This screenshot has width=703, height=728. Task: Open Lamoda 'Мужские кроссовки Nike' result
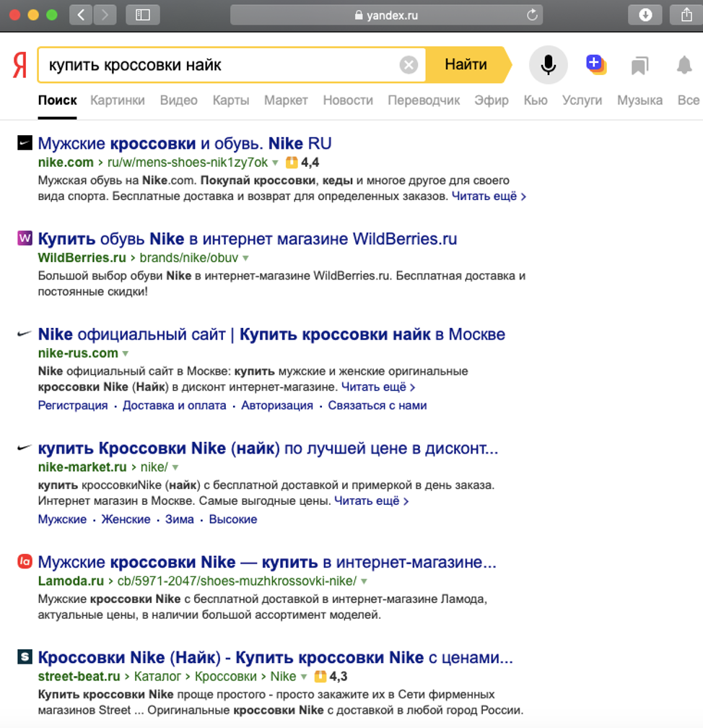[x=267, y=562]
